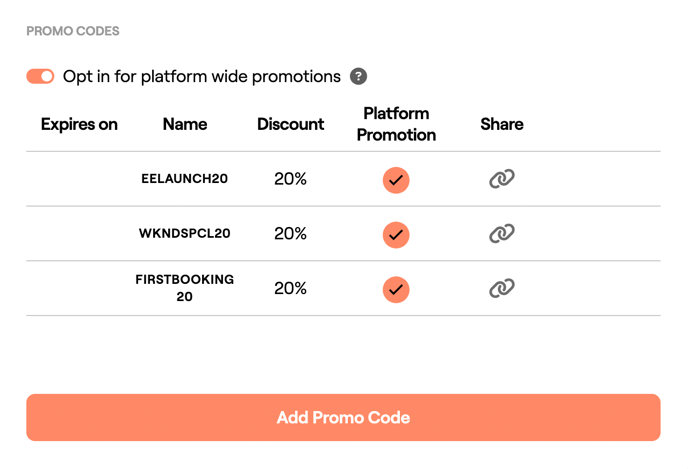Select the FIRSTBOOKING20 promo code name
This screenshot has height=469, width=688.
185,288
